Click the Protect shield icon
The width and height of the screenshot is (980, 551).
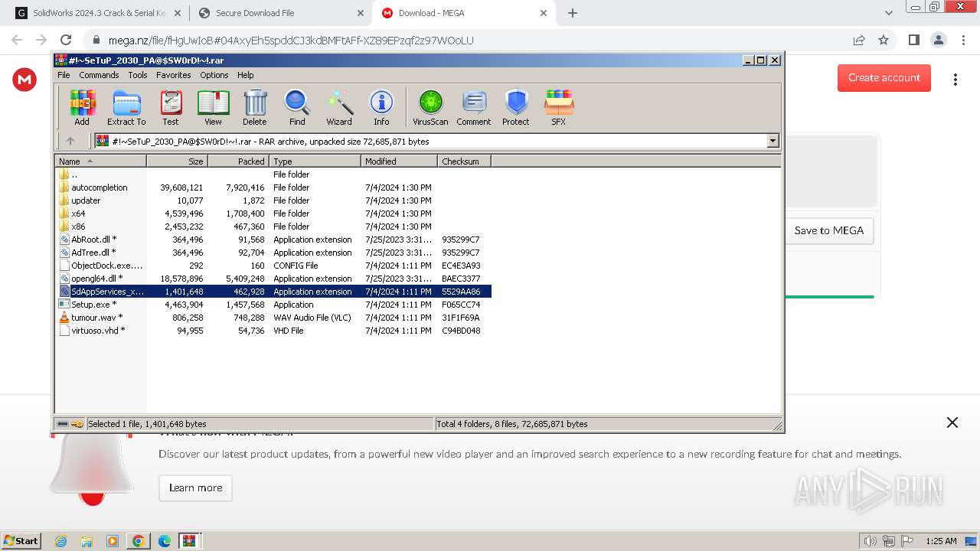coord(516,107)
